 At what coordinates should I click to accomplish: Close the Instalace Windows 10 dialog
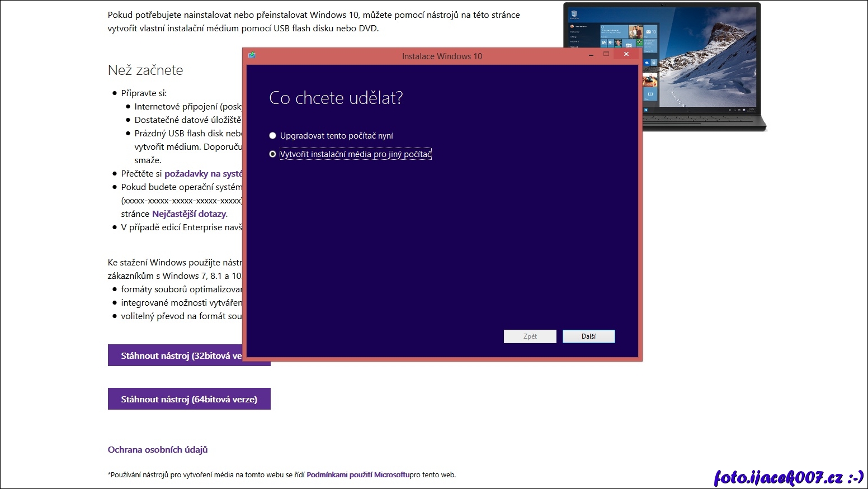click(626, 54)
